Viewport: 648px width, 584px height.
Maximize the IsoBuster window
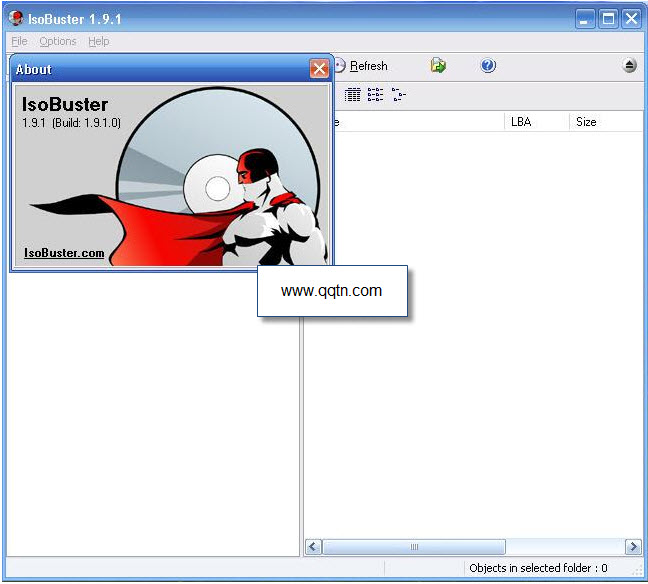[x=608, y=19]
